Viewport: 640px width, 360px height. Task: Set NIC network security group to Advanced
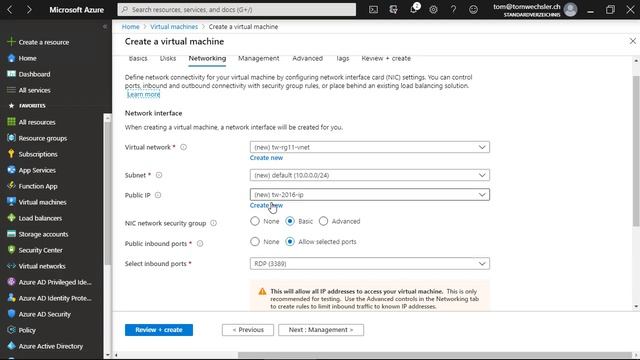323,221
